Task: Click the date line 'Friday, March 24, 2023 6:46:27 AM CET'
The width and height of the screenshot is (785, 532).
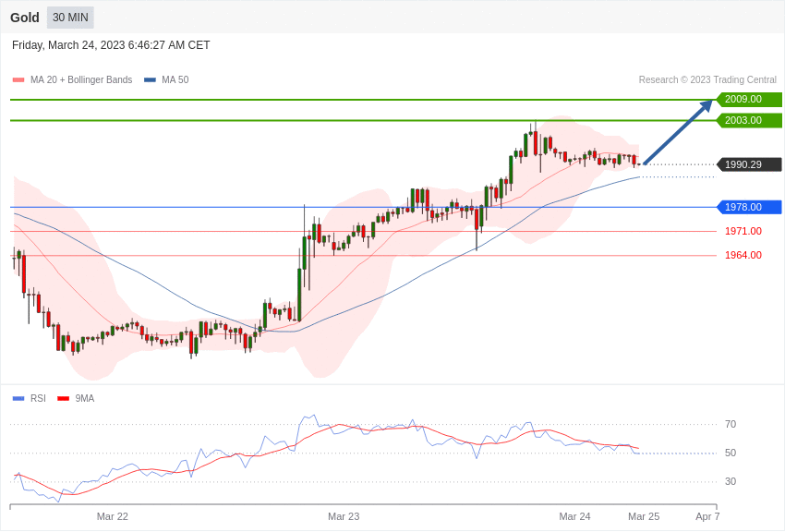Action: [x=111, y=45]
